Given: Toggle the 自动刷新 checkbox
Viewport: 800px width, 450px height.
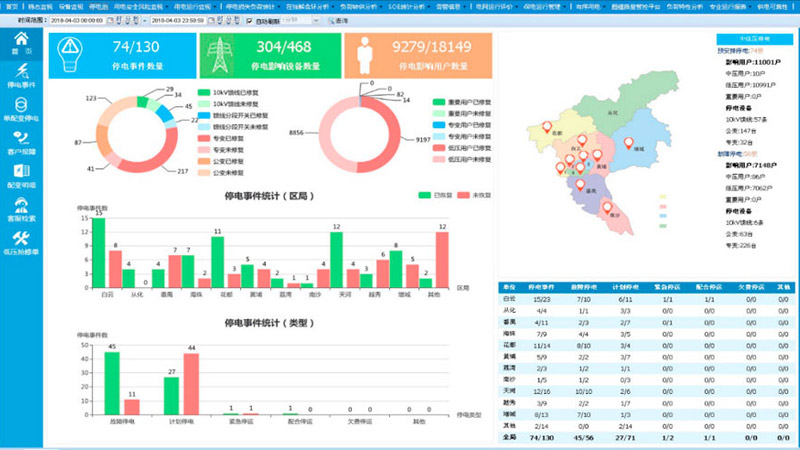Looking at the screenshot, I should click(x=250, y=20).
